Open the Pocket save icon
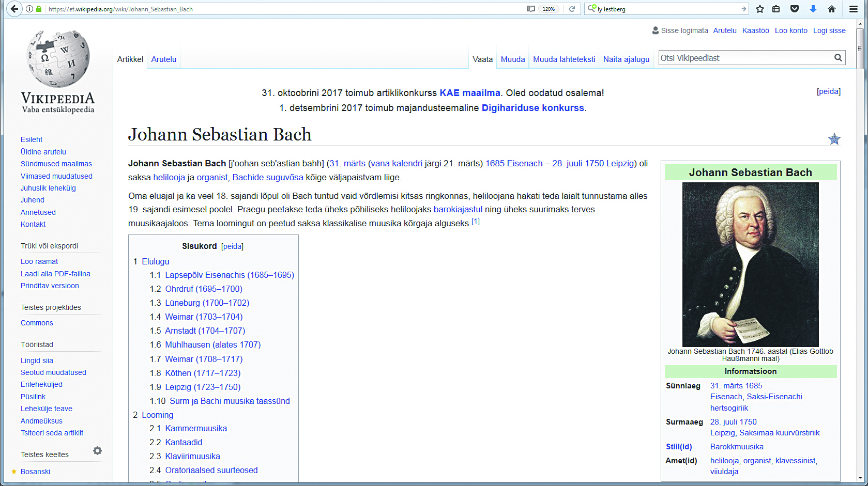Screen dimensions: 868x486 (795, 9)
